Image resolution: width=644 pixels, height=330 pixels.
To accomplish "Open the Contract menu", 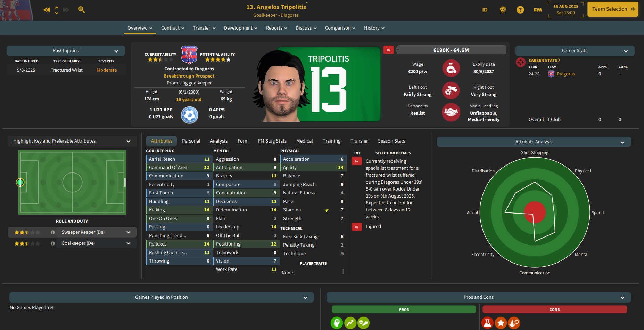I will [173, 28].
